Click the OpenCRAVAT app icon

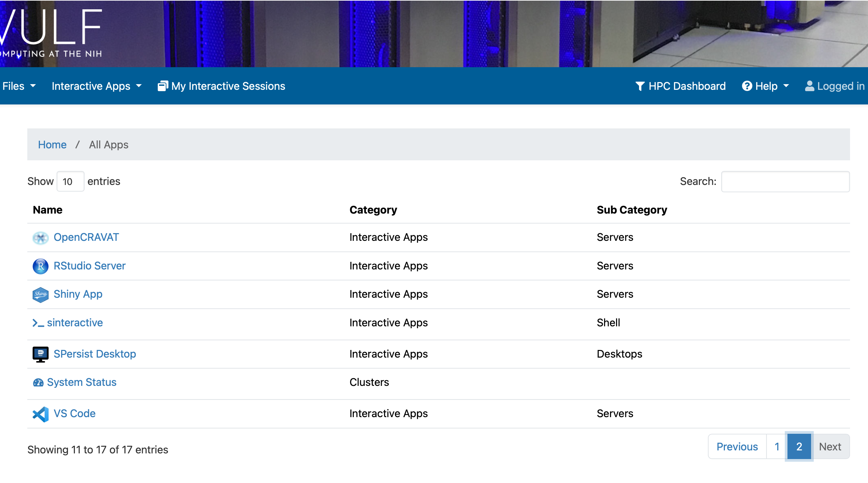coord(40,238)
